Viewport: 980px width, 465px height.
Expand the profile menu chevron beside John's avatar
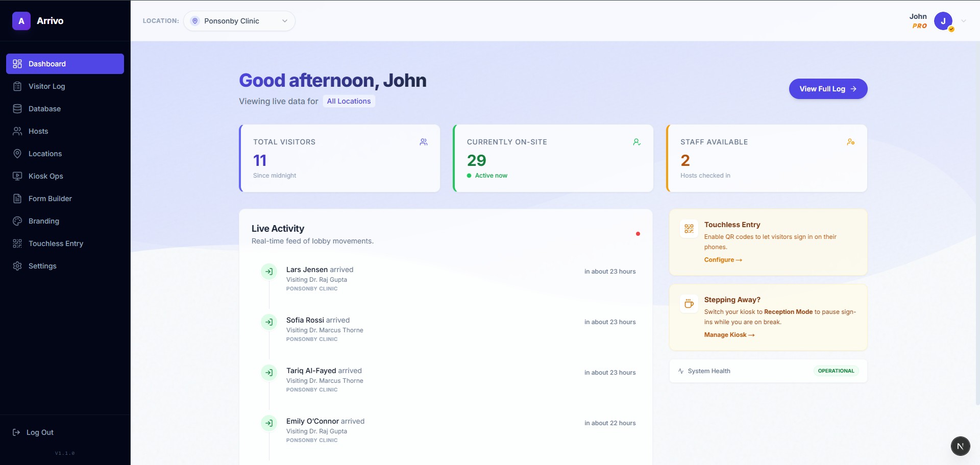click(964, 21)
